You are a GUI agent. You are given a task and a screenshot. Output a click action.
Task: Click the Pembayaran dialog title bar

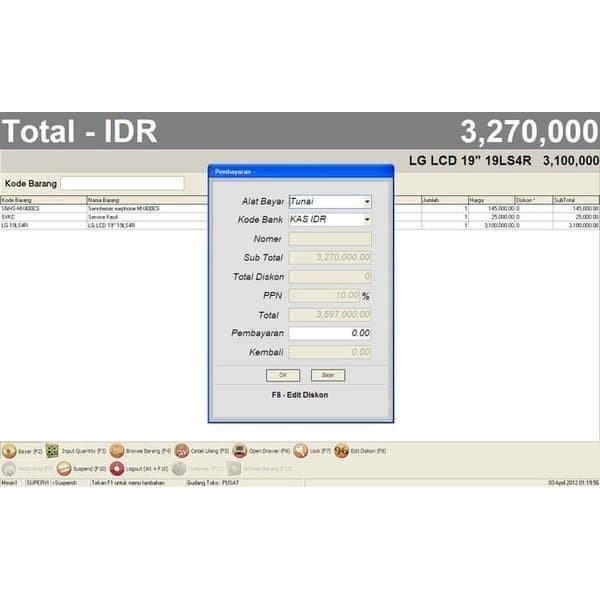click(301, 172)
